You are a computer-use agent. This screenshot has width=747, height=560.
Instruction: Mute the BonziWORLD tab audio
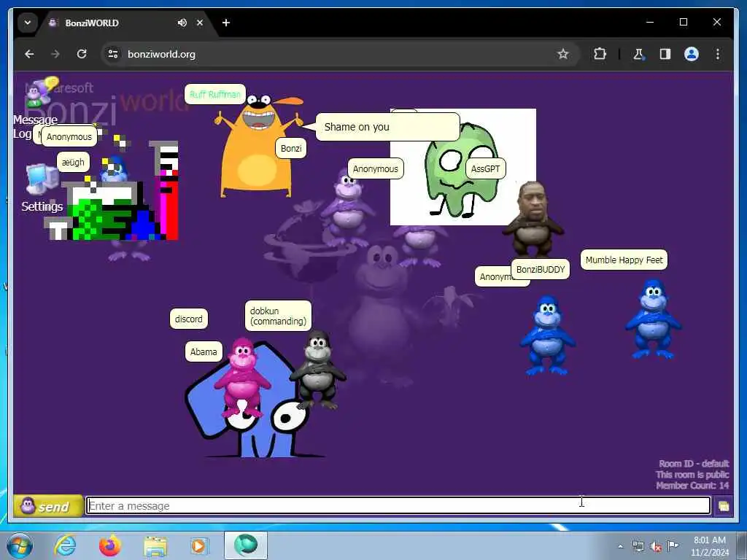[x=182, y=23]
